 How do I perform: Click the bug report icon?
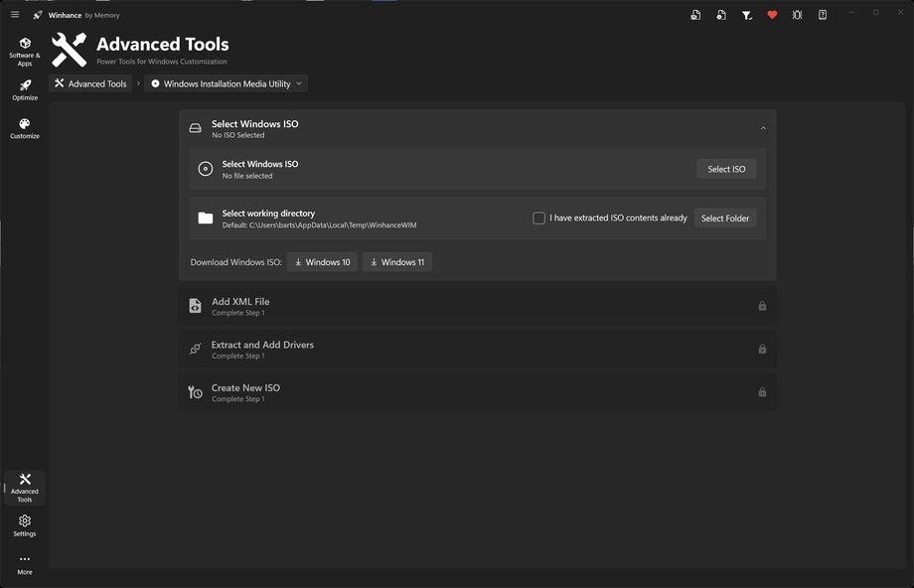(x=797, y=15)
